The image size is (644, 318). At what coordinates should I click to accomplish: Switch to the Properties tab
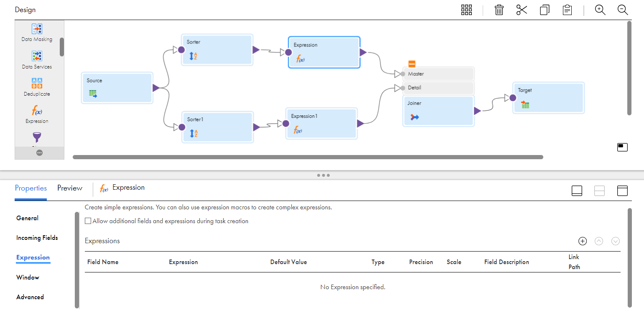(x=31, y=188)
